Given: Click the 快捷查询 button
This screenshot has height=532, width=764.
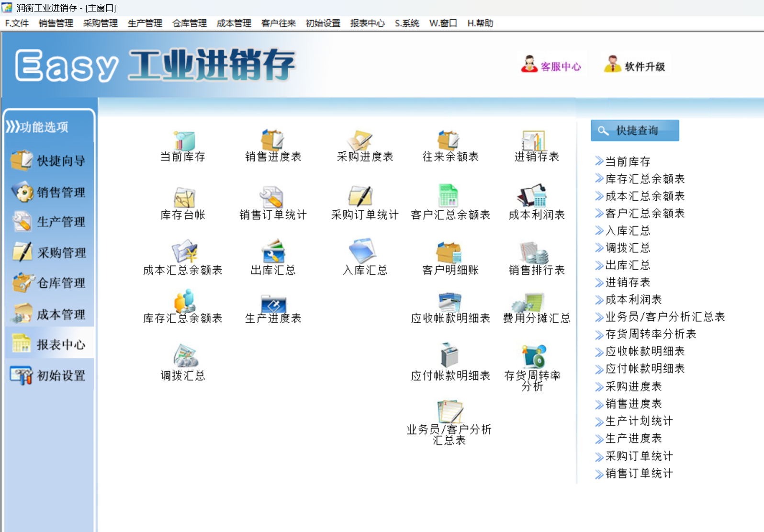Looking at the screenshot, I should [x=635, y=130].
